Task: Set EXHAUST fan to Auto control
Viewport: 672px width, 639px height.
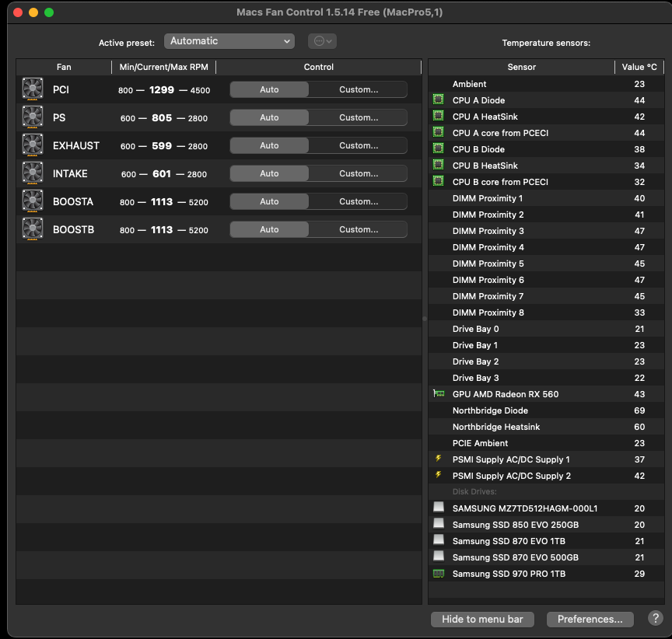Action: point(269,145)
